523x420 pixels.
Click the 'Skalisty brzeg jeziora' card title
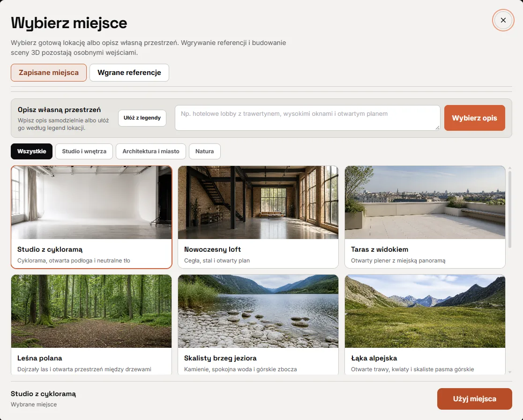(220, 358)
